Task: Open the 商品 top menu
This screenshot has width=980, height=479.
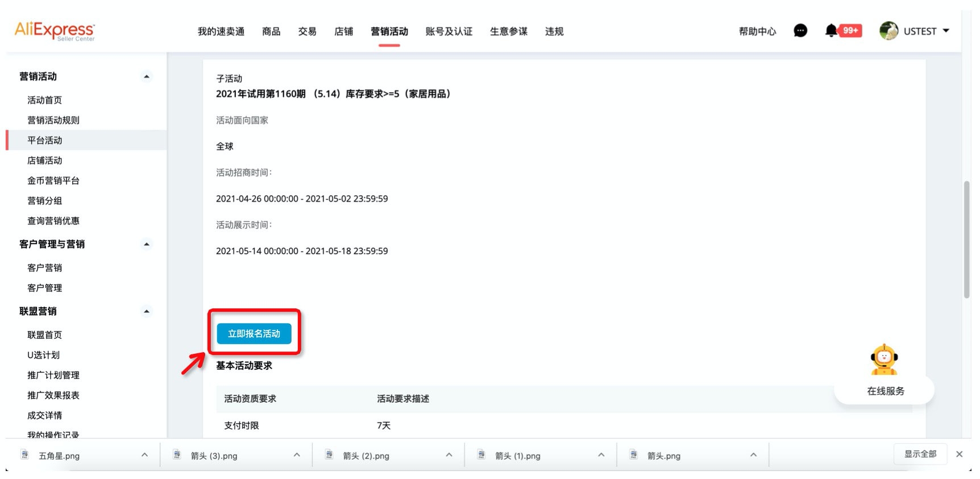Action: 271,31
